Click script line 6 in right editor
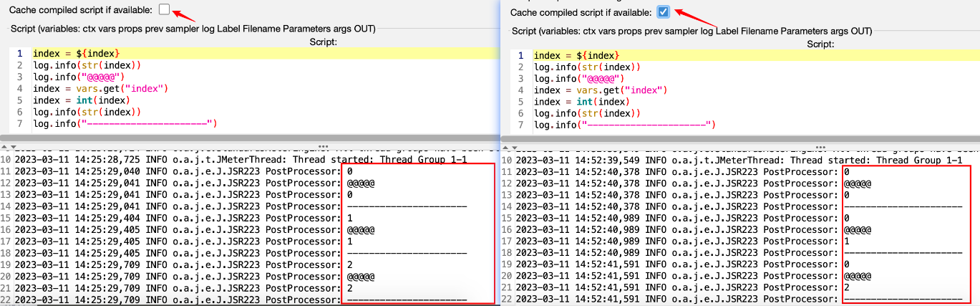The image size is (980, 306). 587,113
